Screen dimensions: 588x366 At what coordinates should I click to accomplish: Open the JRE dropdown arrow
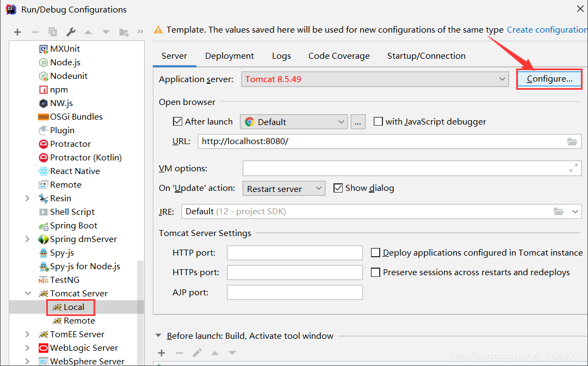[575, 212]
